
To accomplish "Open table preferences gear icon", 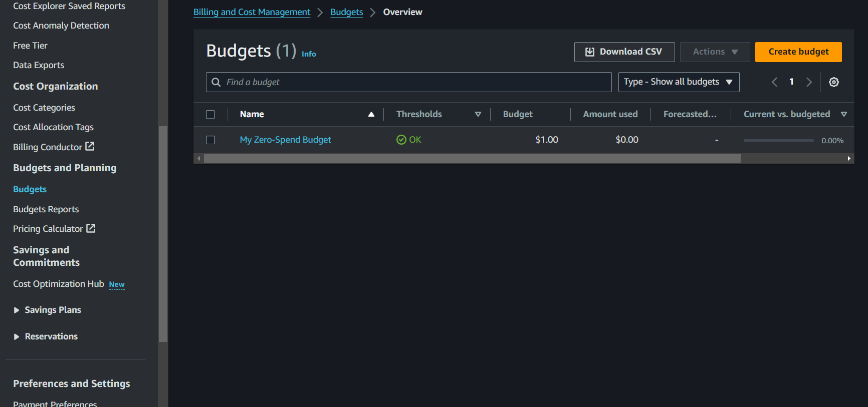I will pyautogui.click(x=833, y=82).
